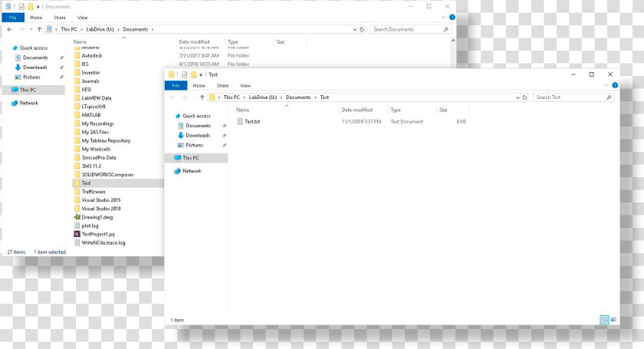Open Share tab in Documents window

(60, 18)
